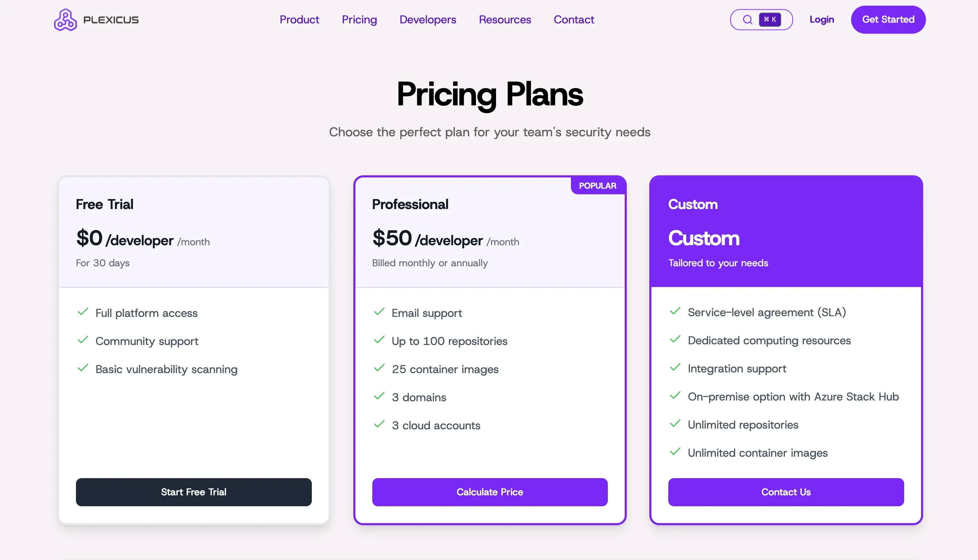
Task: Open the Developers page
Action: point(428,20)
